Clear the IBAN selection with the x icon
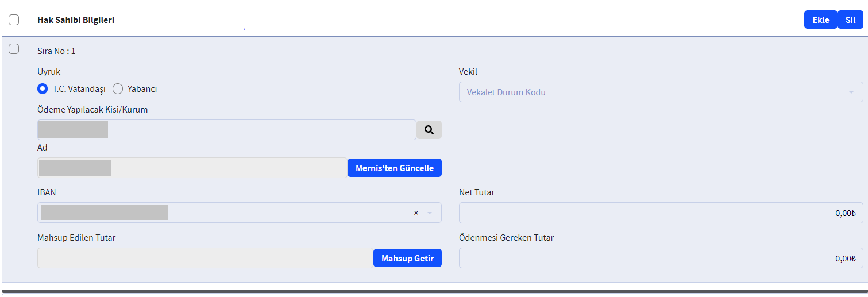The image size is (868, 297). point(416,213)
